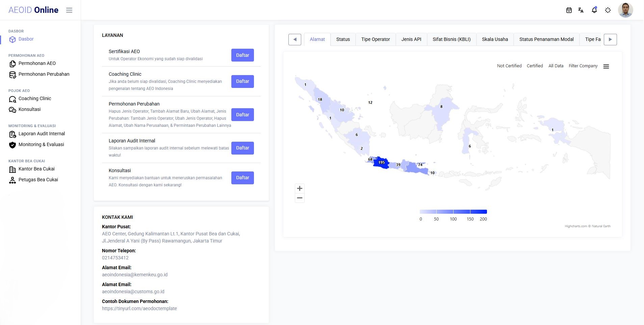Open the Highcharts.com credits link
Image resolution: width=644 pixels, height=325 pixels.
[588, 226]
